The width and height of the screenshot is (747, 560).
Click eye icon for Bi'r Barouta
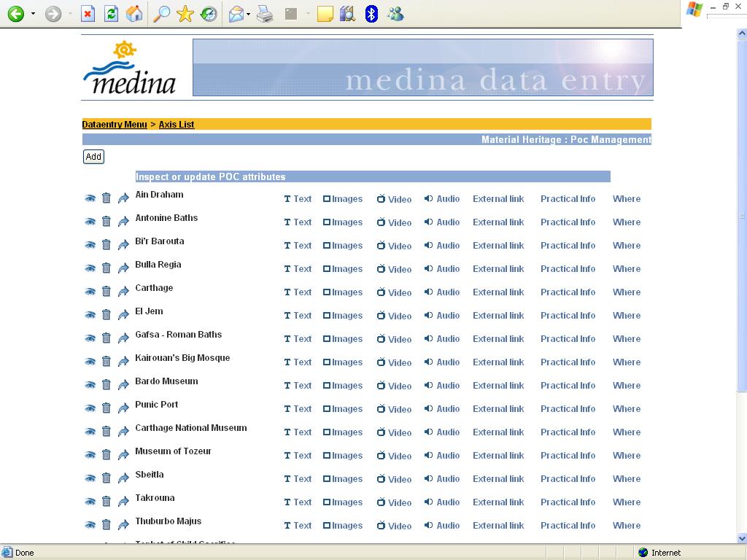click(90, 245)
